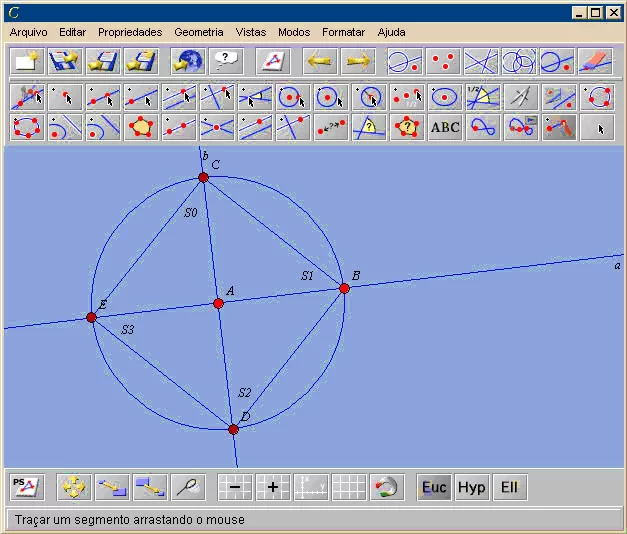Image resolution: width=627 pixels, height=534 pixels.
Task: Select all lines with the crossed-lines icon
Action: (x=481, y=61)
